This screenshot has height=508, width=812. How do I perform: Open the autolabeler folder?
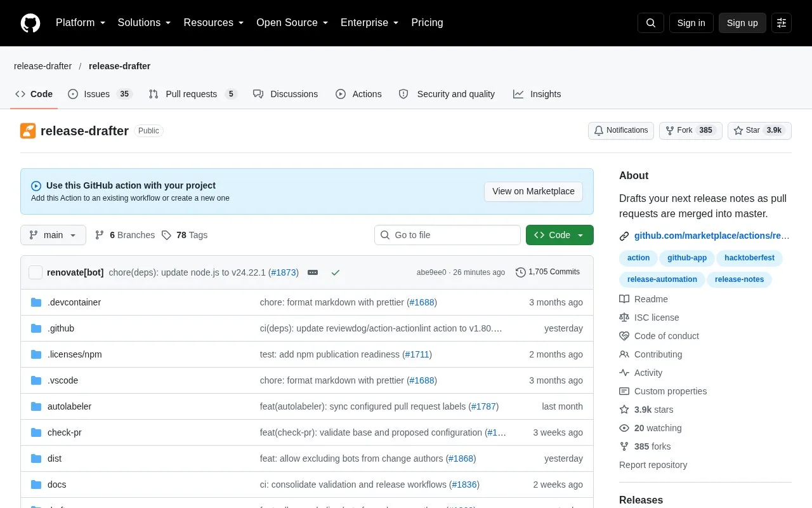click(x=69, y=406)
